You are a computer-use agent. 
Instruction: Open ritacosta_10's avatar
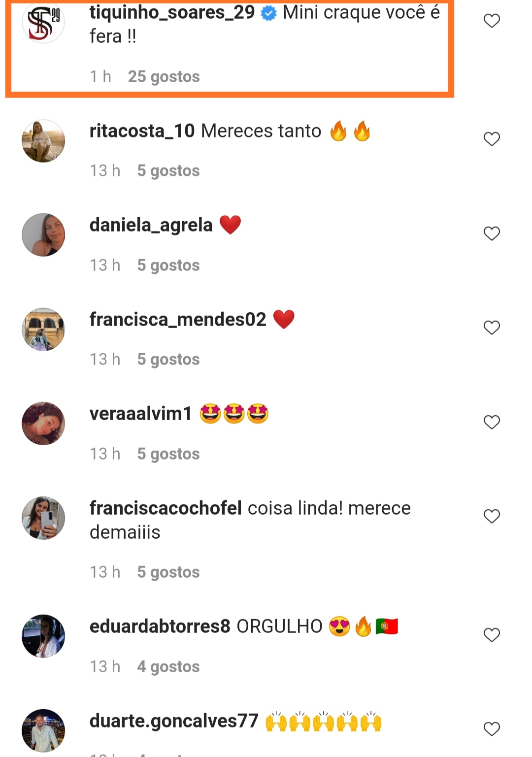click(x=43, y=141)
